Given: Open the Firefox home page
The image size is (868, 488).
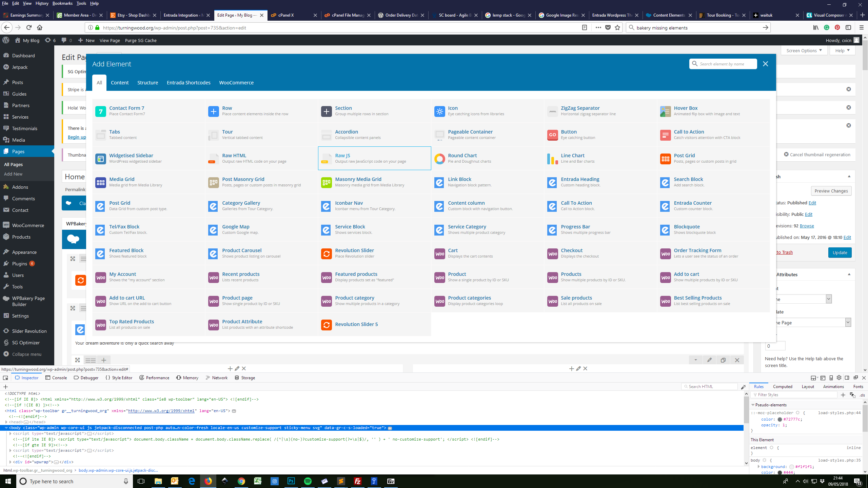Looking at the screenshot, I should pyautogui.click(x=40, y=27).
